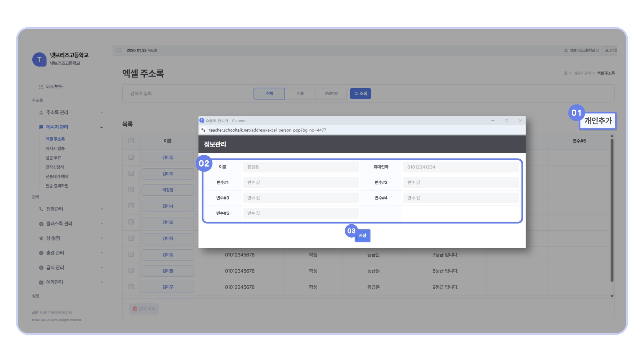Check the checkbox for 김이구 row

click(x=131, y=287)
